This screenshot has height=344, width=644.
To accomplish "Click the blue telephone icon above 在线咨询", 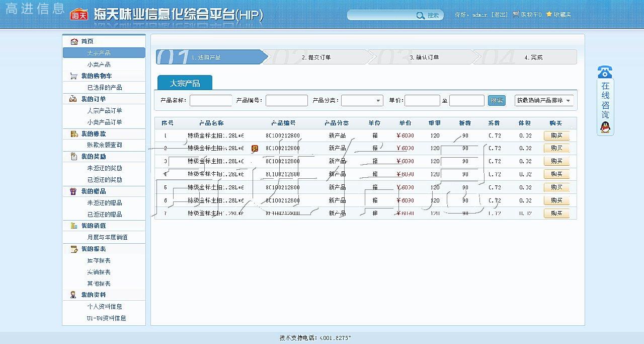I will [x=605, y=72].
